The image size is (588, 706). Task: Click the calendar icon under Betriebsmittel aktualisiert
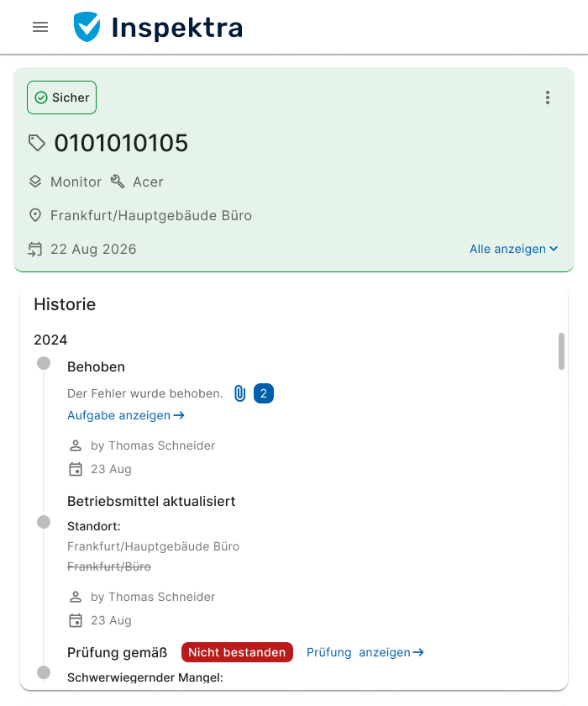pos(76,620)
